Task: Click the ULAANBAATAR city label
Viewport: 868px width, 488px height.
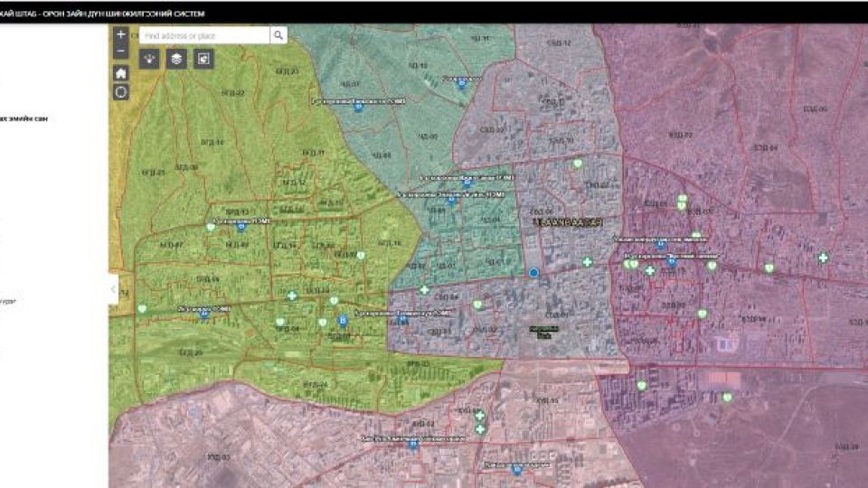Action: pos(569,222)
